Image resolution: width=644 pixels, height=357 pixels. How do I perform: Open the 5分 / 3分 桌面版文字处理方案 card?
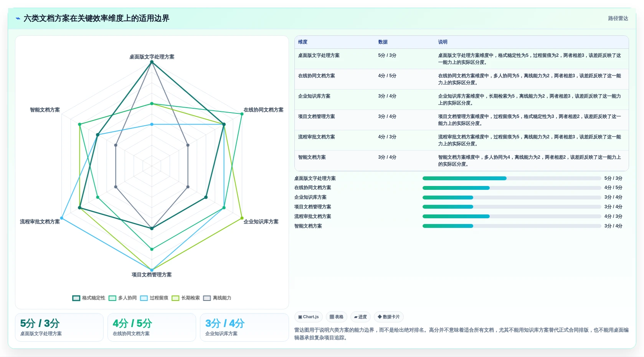coord(59,327)
